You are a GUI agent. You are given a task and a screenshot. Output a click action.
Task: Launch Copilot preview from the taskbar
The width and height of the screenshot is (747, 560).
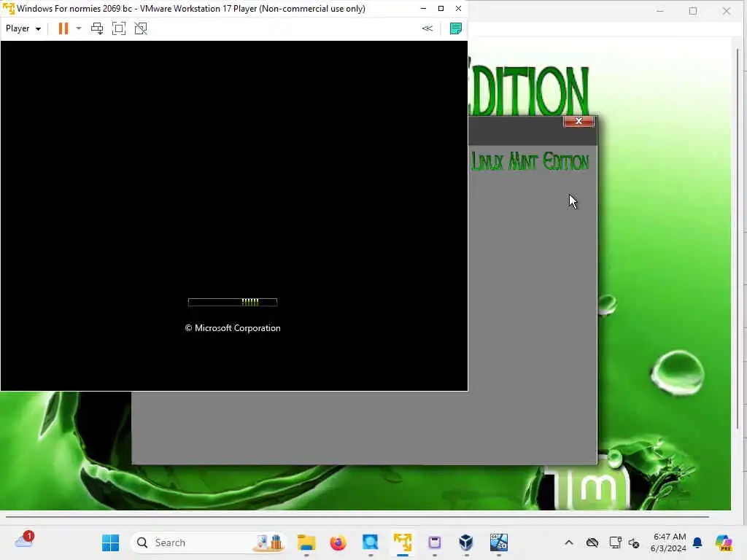(x=724, y=542)
